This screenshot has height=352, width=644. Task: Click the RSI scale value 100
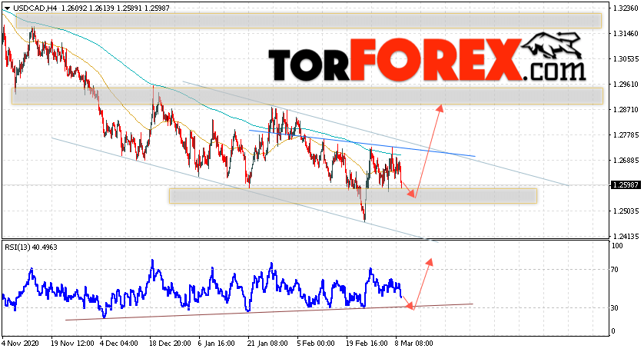pyautogui.click(x=617, y=246)
